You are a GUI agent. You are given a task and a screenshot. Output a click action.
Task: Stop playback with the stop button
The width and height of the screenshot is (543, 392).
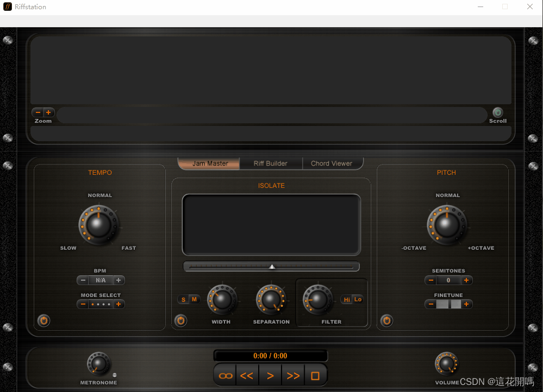315,376
